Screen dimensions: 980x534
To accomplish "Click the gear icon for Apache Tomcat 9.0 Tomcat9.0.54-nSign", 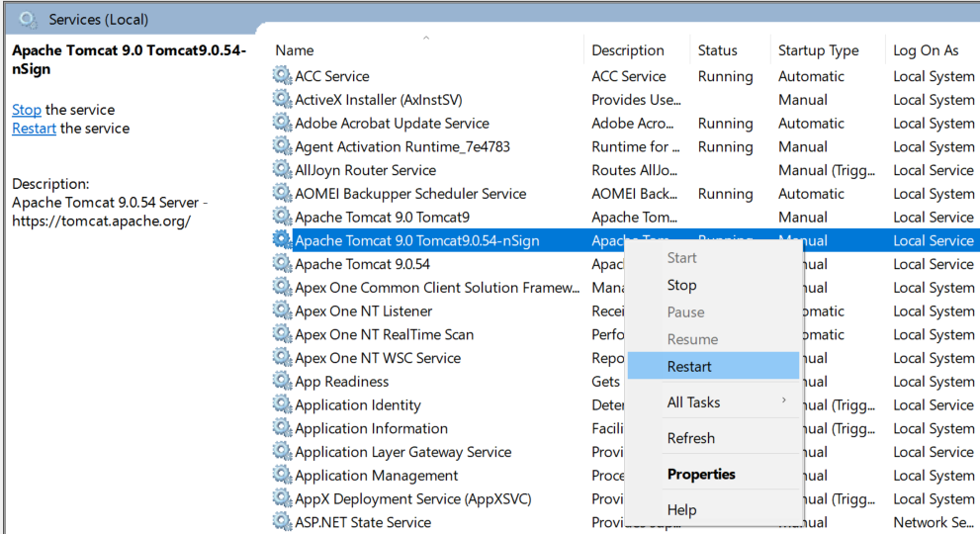I will tap(283, 240).
